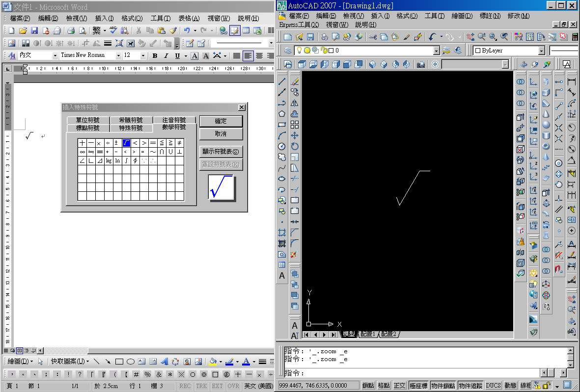Switch to 單位符號 tab in symbol dialog
The image size is (580, 392).
coord(88,120)
